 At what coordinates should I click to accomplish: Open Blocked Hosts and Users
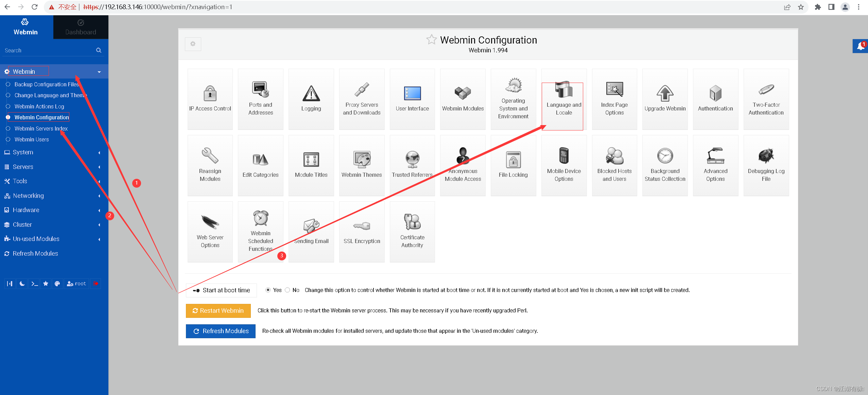(614, 165)
